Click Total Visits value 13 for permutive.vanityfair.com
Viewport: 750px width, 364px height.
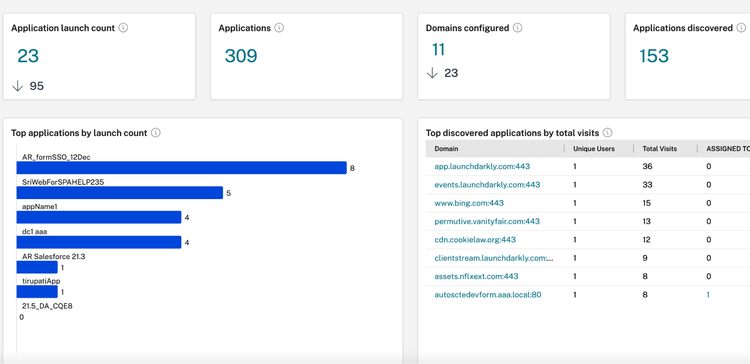click(x=647, y=221)
